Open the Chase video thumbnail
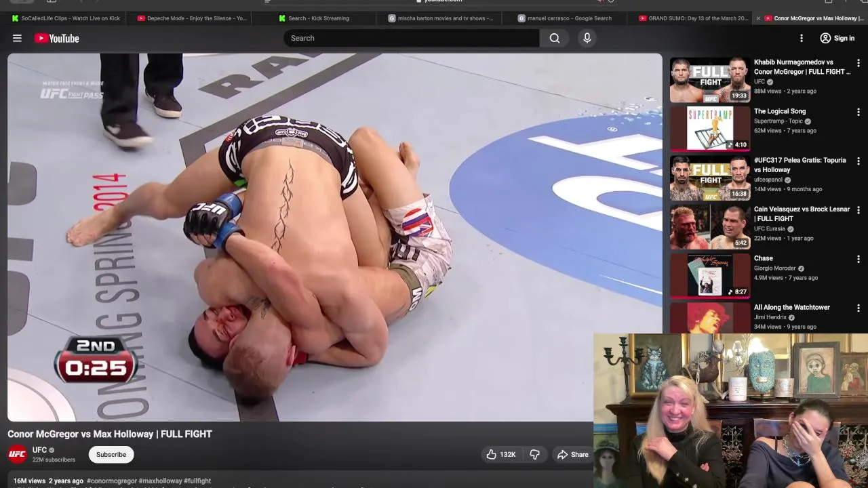This screenshot has width=868, height=488. [x=710, y=276]
